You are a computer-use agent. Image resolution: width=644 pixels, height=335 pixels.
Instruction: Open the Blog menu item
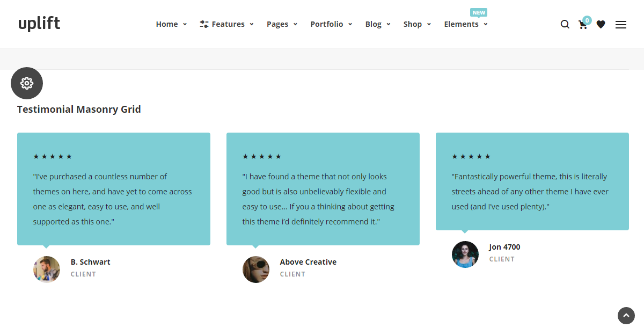coord(374,24)
